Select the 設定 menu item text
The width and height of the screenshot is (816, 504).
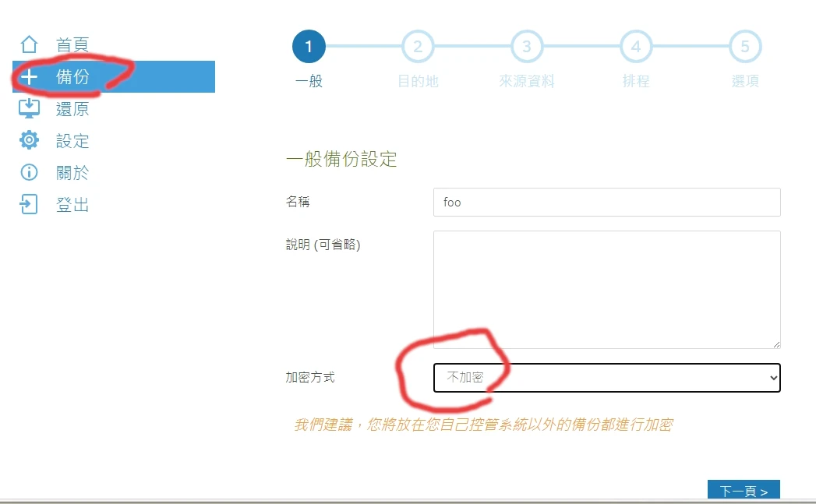click(72, 141)
